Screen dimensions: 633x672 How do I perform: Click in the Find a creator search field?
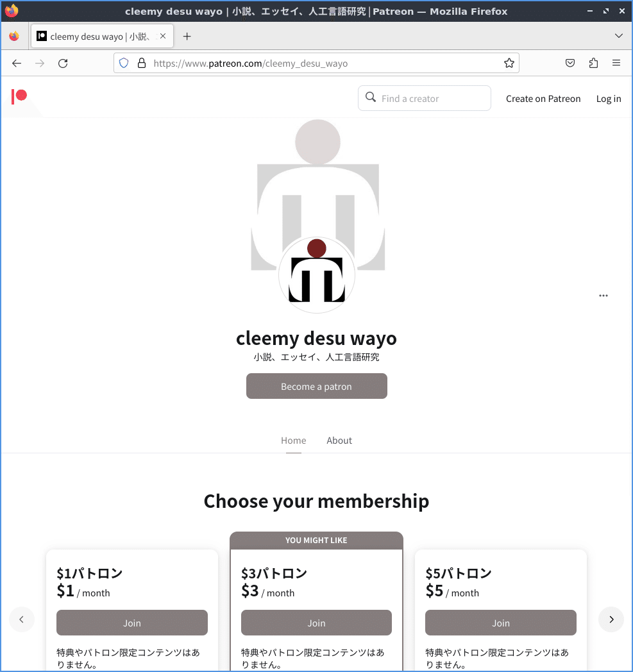point(425,98)
